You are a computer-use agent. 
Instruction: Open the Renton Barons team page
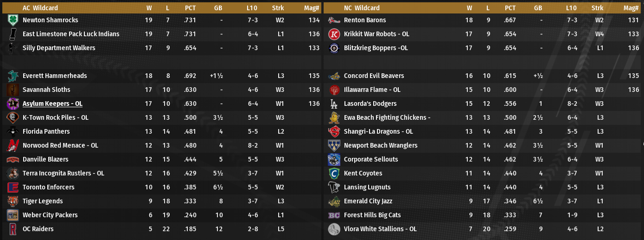tap(365, 20)
